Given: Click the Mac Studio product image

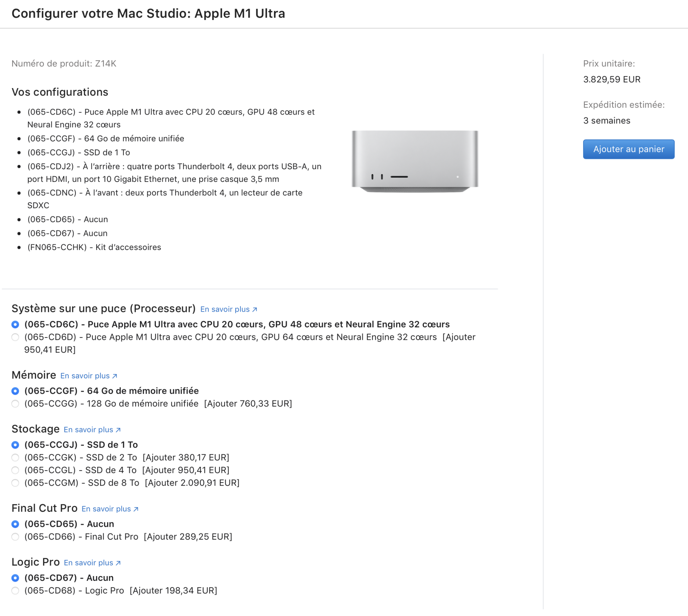Looking at the screenshot, I should click(415, 161).
